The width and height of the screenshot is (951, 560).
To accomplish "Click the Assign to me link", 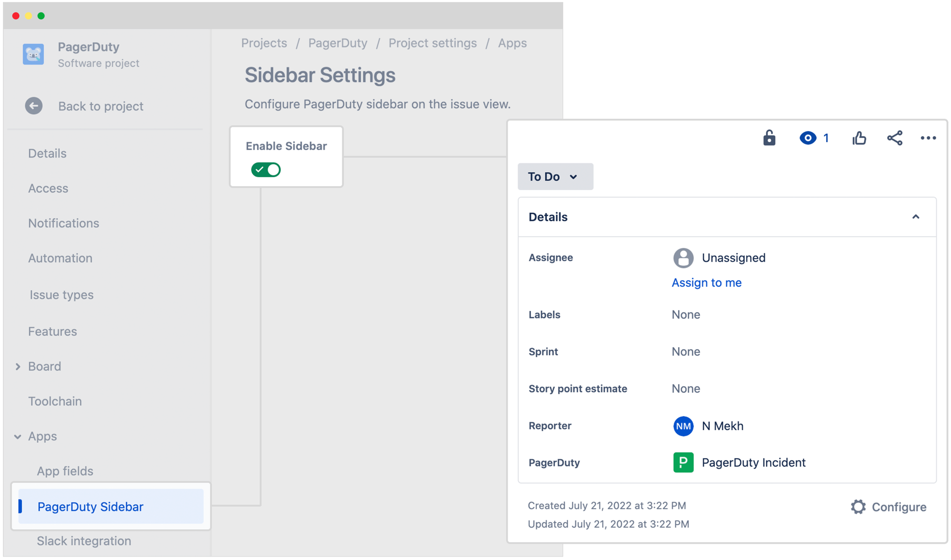I will (706, 283).
